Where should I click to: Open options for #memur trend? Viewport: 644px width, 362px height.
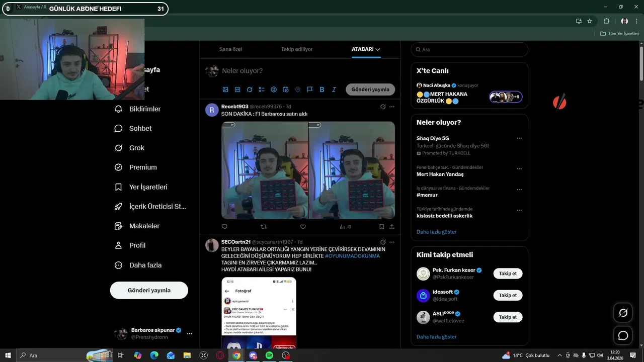tap(519, 190)
